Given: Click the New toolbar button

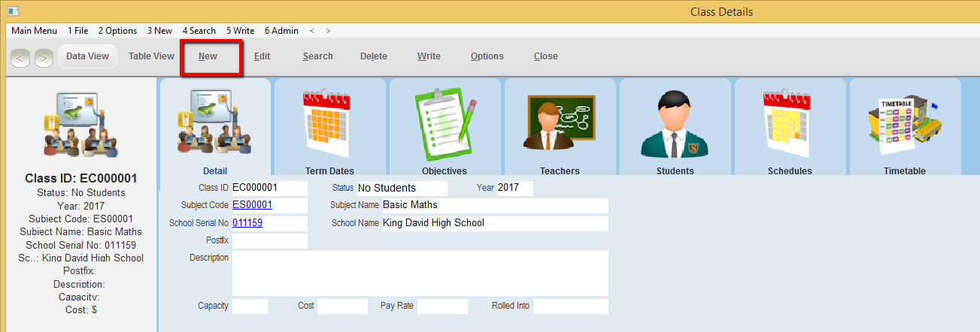Looking at the screenshot, I should (208, 56).
